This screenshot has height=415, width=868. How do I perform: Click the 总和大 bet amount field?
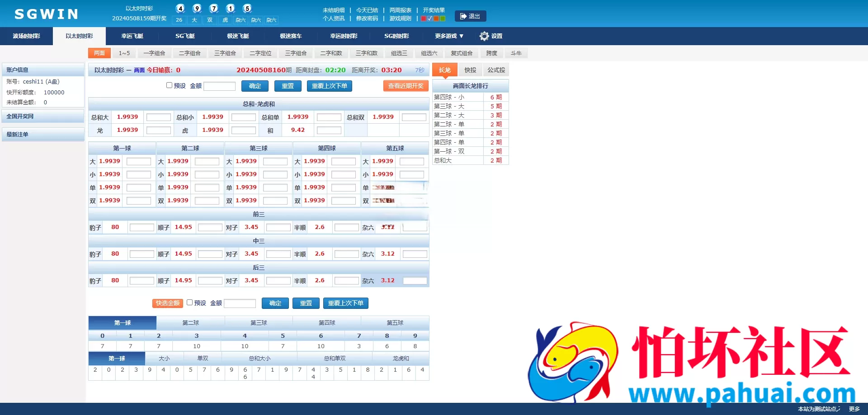(x=159, y=117)
